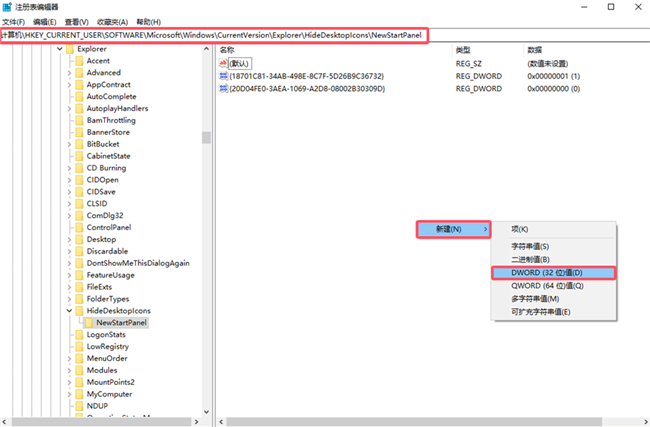The image size is (650, 427).
Task: Click the HideDesktopIcons folder icon
Action: tap(79, 311)
